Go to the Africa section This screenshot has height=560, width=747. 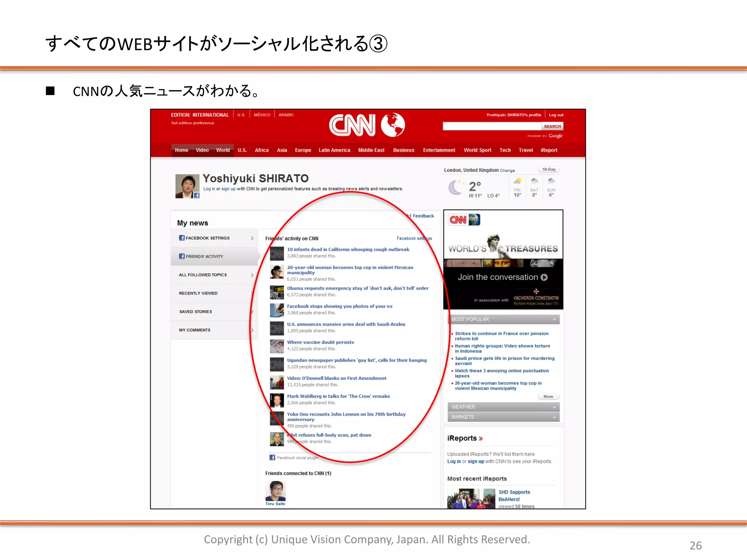[x=262, y=150]
